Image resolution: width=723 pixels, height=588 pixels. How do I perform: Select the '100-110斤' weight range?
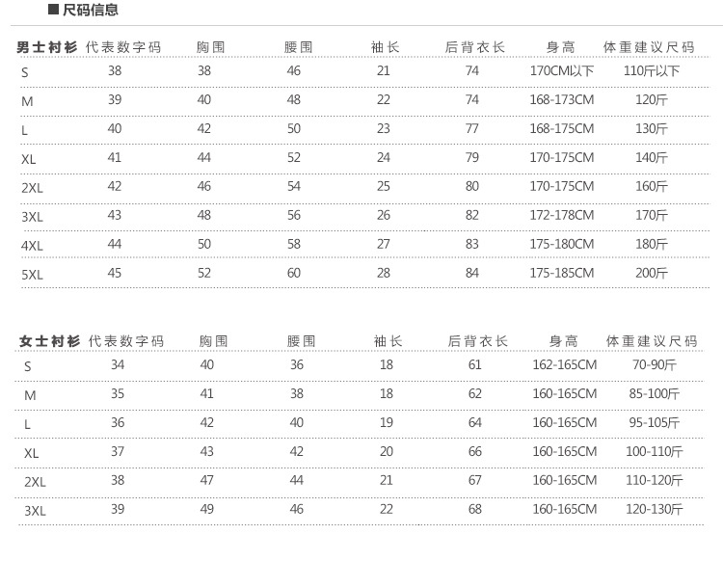click(655, 451)
